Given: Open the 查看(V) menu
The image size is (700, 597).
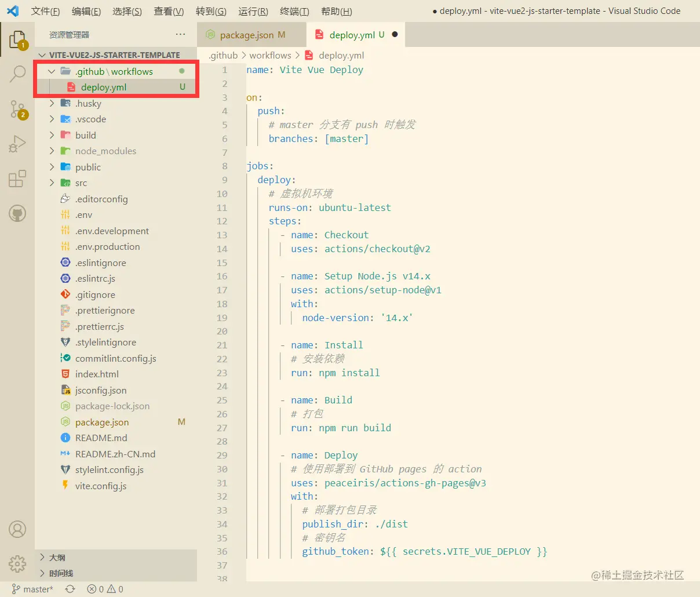Looking at the screenshot, I should pos(169,11).
